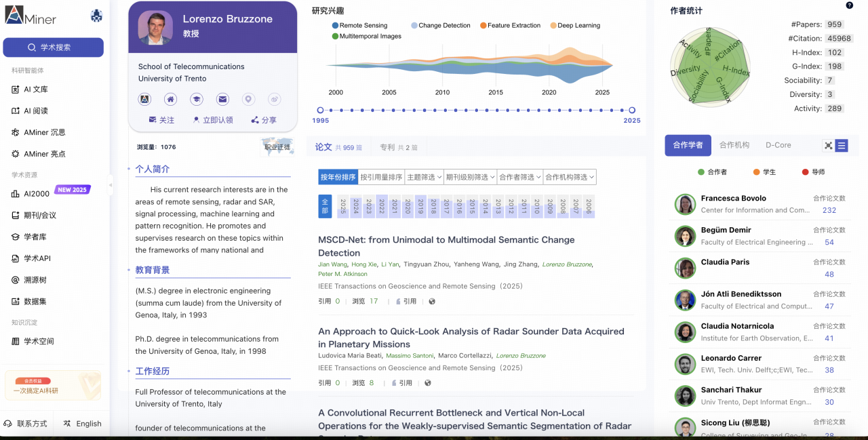
Task: Click 立即认领 to claim profile
Action: 212,120
